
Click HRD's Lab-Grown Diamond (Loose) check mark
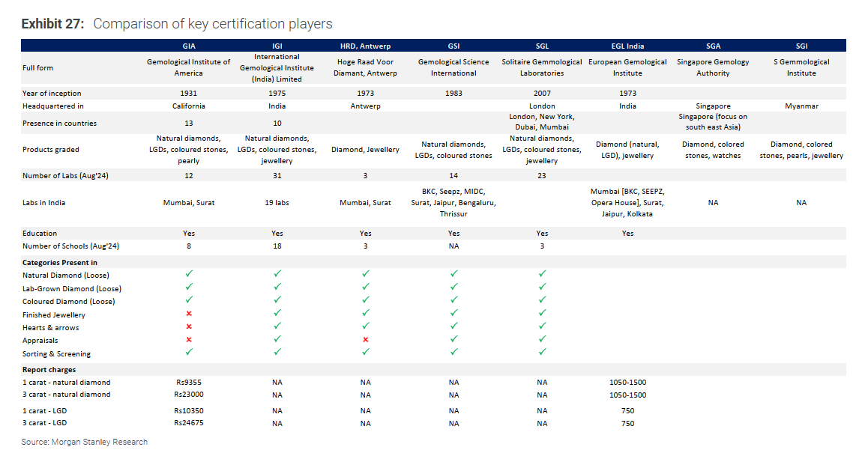point(365,287)
